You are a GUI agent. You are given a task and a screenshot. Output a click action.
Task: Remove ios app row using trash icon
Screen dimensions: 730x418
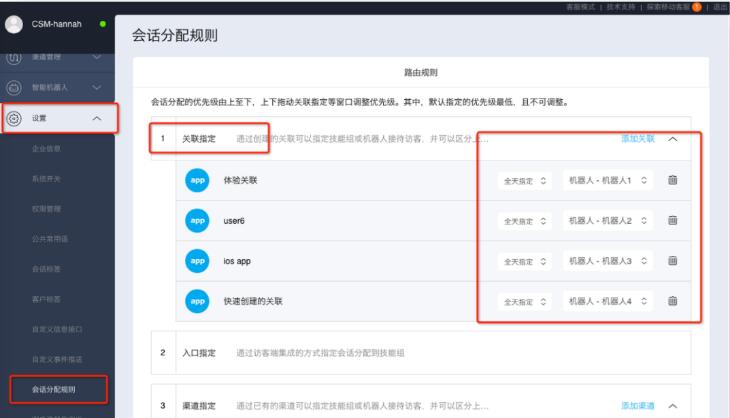point(673,261)
